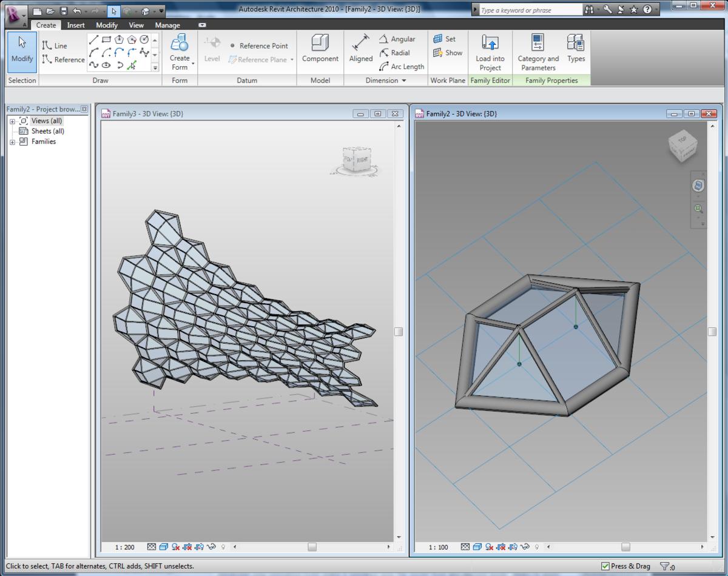This screenshot has height=576, width=728.
Task: Switch to the Manage ribbon tab
Action: 167,25
